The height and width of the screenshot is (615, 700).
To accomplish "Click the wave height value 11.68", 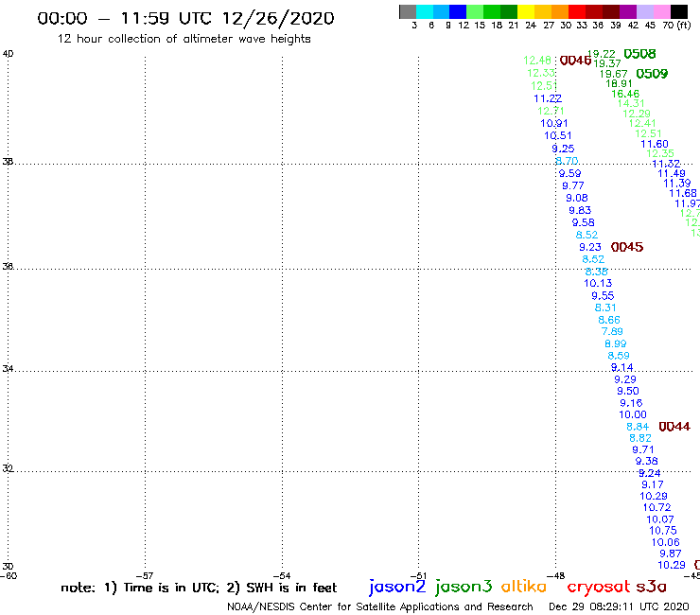I will coord(683,193).
